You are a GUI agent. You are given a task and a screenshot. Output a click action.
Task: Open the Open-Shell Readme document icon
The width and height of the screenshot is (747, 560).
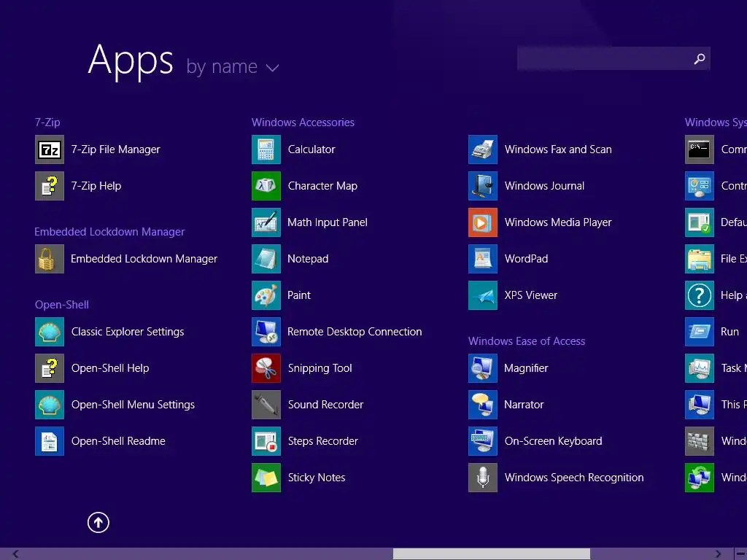(50, 441)
